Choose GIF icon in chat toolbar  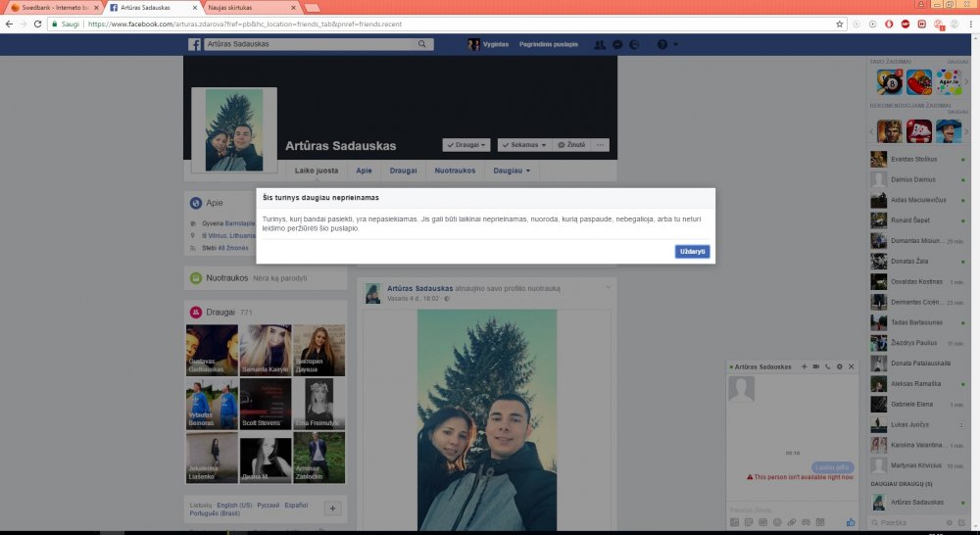[763, 522]
